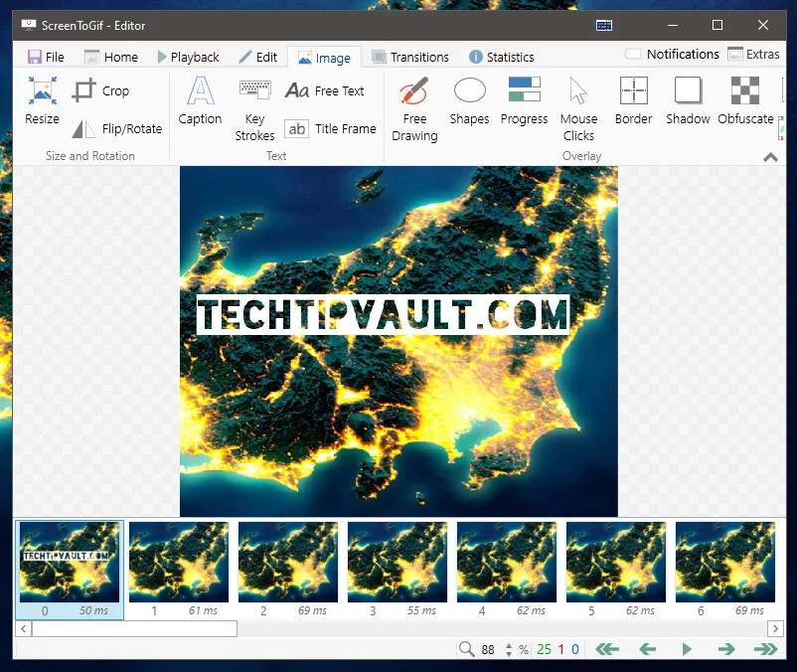This screenshot has width=797, height=672.
Task: Click the selected frame count 1
Action: [x=561, y=649]
